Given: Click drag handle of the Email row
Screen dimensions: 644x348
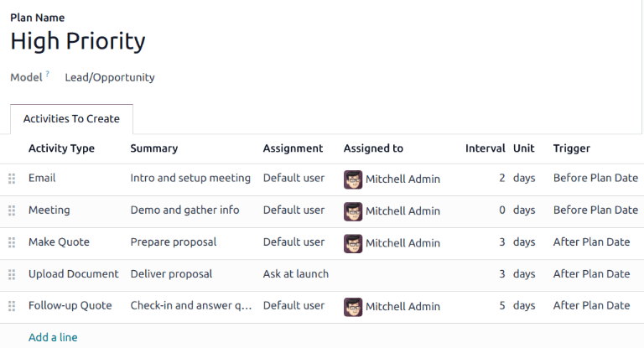Looking at the screenshot, I should tap(12, 179).
